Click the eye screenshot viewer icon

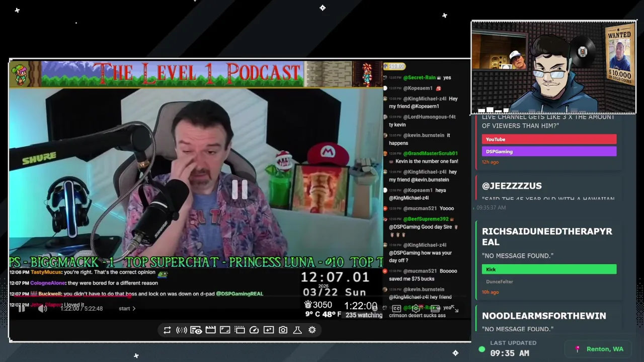pyautogui.click(x=196, y=330)
